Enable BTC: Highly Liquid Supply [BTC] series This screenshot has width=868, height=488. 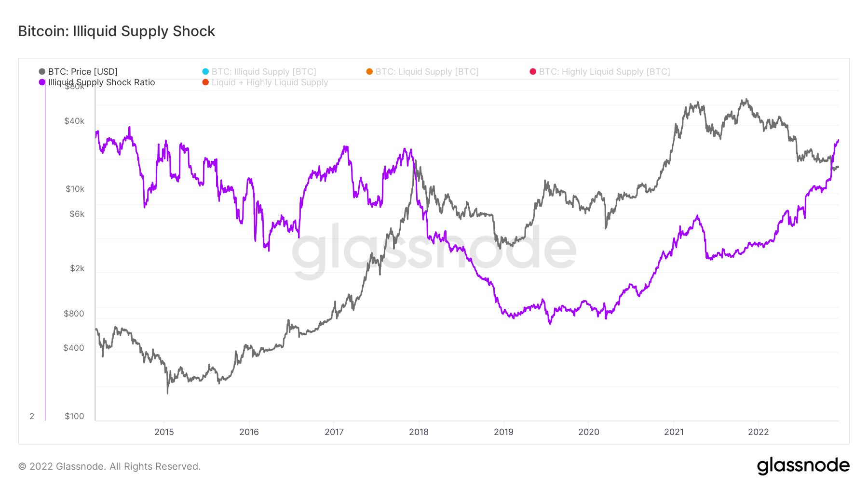pos(600,72)
